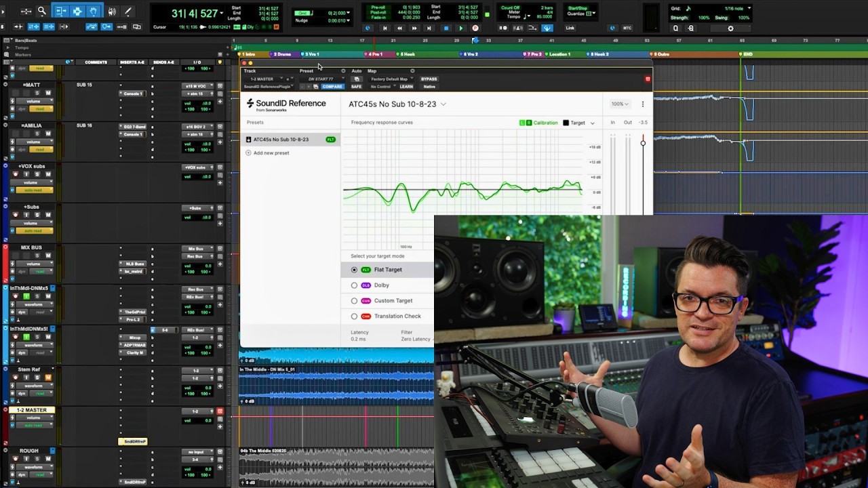Open the 100% zoom dropdown in SoundID
Viewport: 868px width, 488px height.
[x=619, y=104]
